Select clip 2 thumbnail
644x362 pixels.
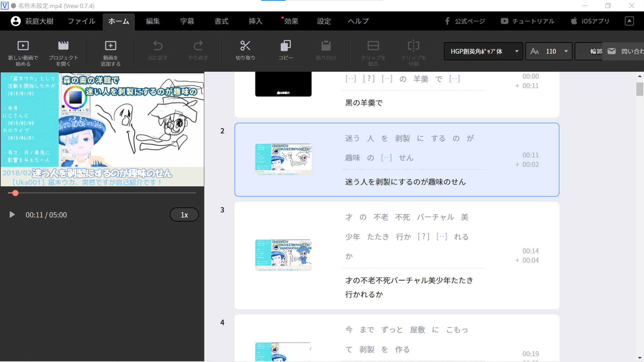point(283,159)
